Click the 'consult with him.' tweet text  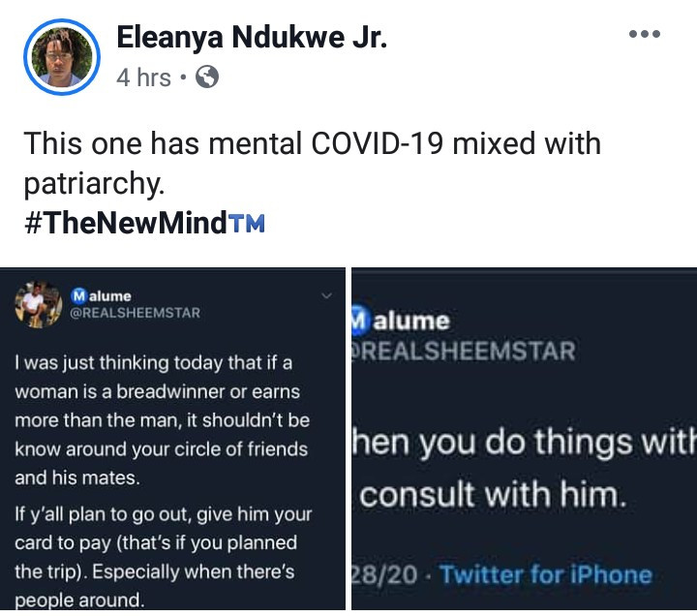pos(493,495)
